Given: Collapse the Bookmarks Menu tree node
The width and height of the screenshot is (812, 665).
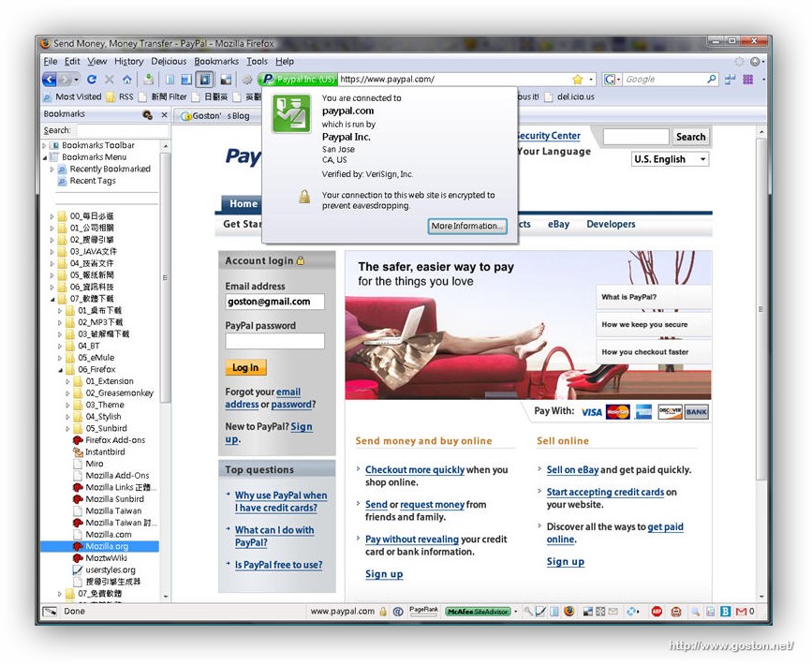Looking at the screenshot, I should 45,157.
